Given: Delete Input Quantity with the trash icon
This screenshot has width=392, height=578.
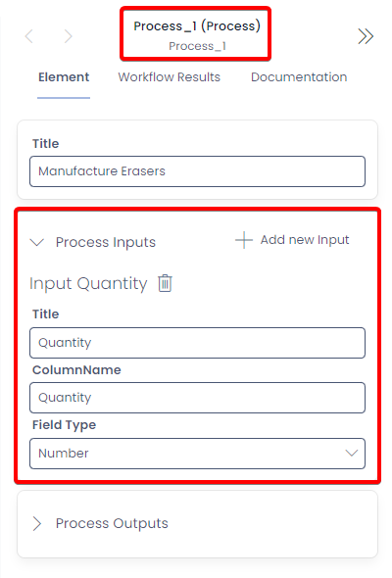Looking at the screenshot, I should click(165, 283).
